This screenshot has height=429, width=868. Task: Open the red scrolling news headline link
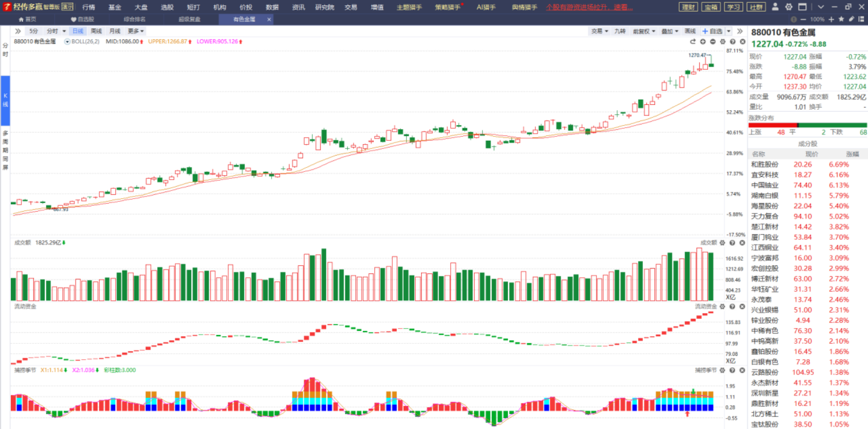(x=589, y=7)
